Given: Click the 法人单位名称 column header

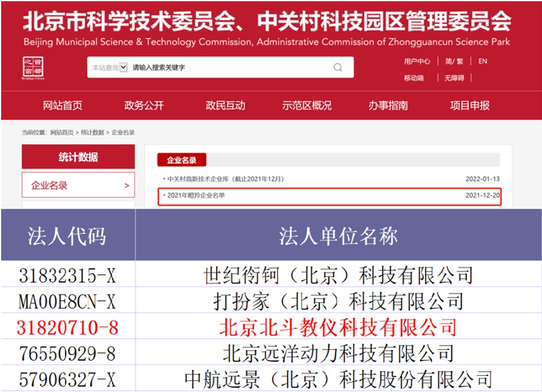Looking at the screenshot, I should [x=339, y=236].
